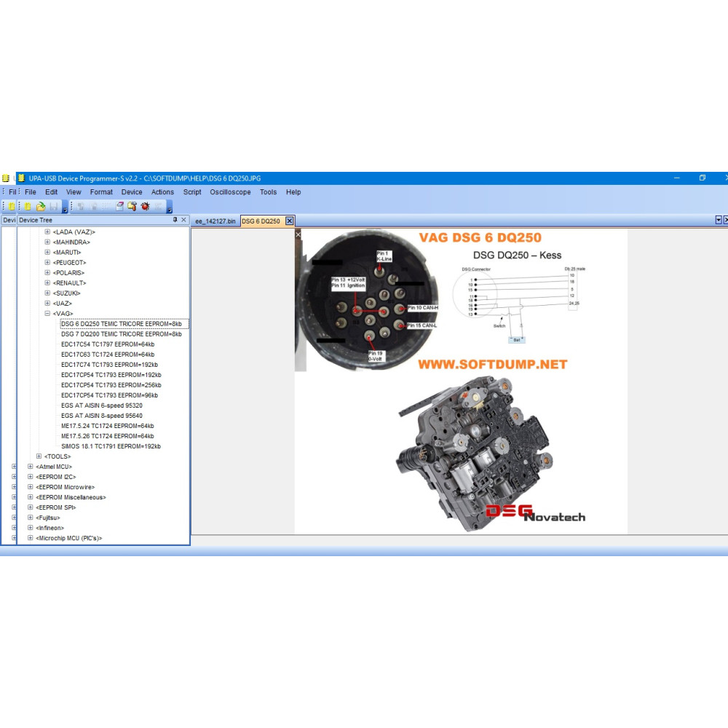Click the red bug debug icon
Screen dimensions: 728x728
pyautogui.click(x=146, y=206)
